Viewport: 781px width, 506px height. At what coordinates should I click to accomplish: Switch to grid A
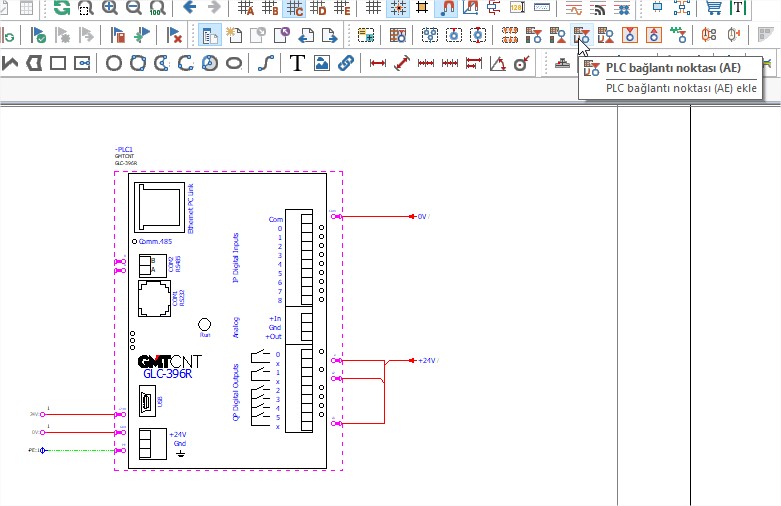246,7
